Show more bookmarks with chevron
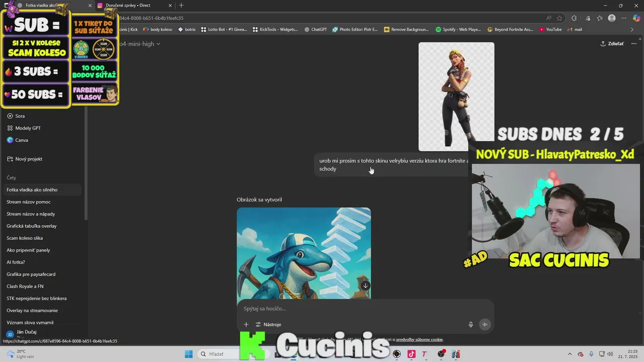The width and height of the screenshot is (644, 362). 632,30
